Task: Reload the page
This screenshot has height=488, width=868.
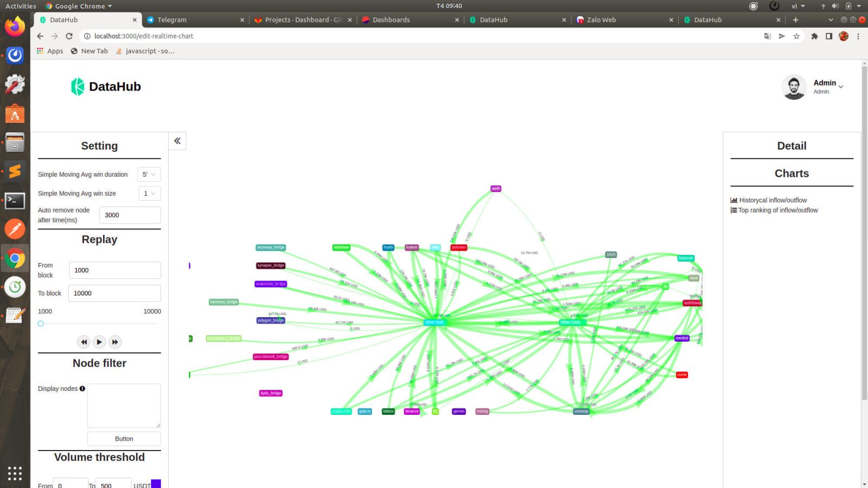Action: [69, 36]
